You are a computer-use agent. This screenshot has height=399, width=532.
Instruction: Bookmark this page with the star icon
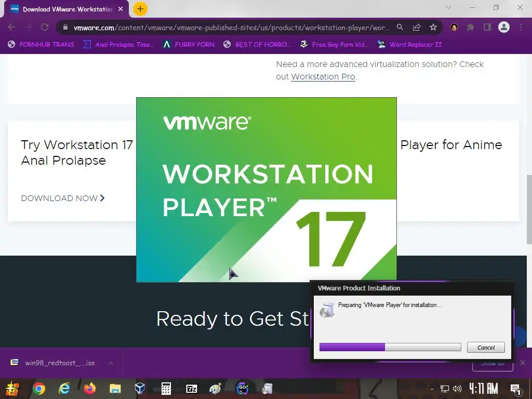pos(433,27)
